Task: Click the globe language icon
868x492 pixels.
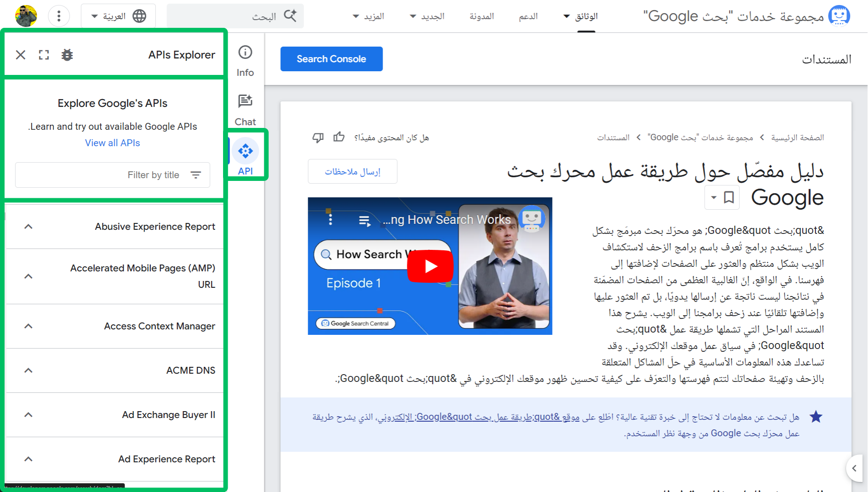Action: pos(139,16)
